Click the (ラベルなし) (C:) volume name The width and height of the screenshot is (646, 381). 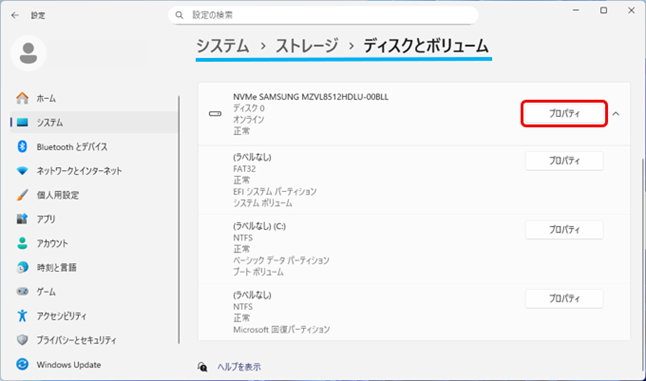click(x=260, y=226)
